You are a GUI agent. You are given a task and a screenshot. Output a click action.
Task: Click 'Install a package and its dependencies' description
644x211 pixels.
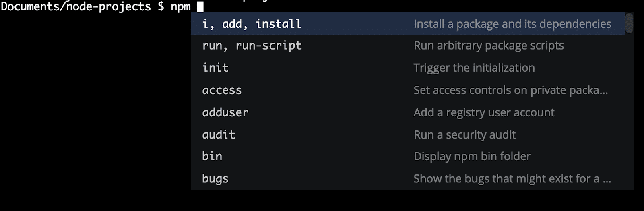pyautogui.click(x=512, y=24)
